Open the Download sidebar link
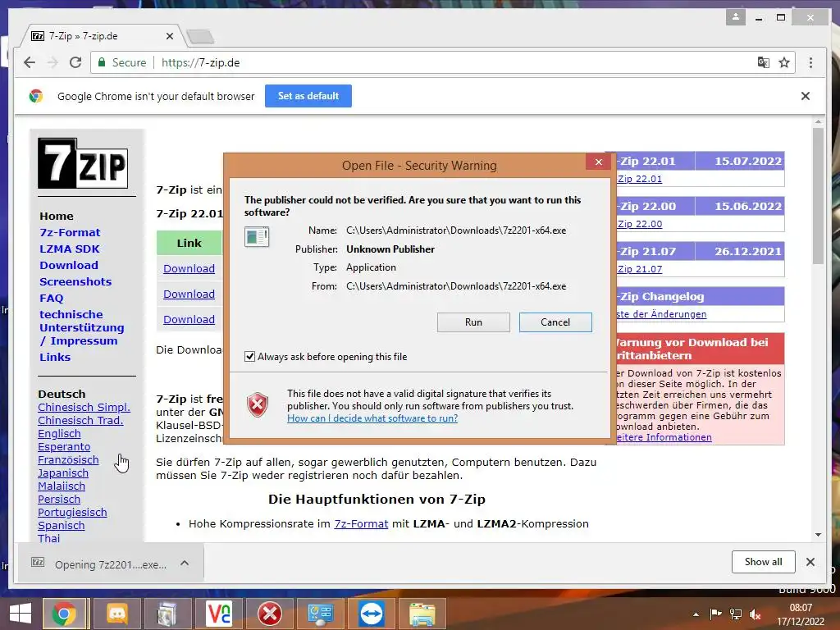The height and width of the screenshot is (630, 840). pyautogui.click(x=69, y=265)
